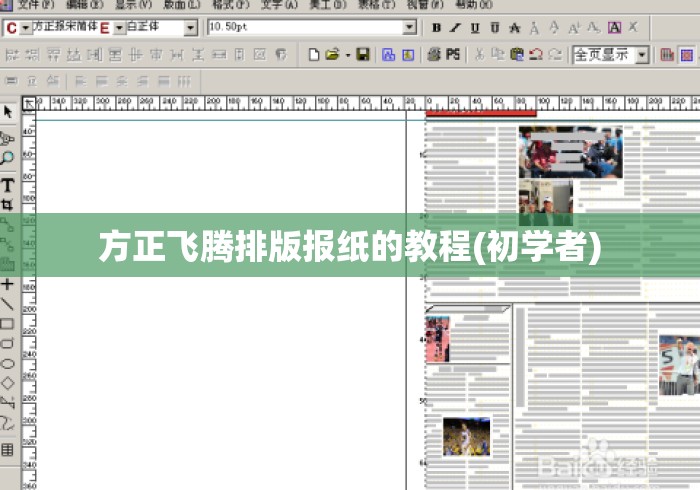This screenshot has height=490, width=700.
Task: Open the Chinese font C dropdown arrow
Action: (x=25, y=28)
